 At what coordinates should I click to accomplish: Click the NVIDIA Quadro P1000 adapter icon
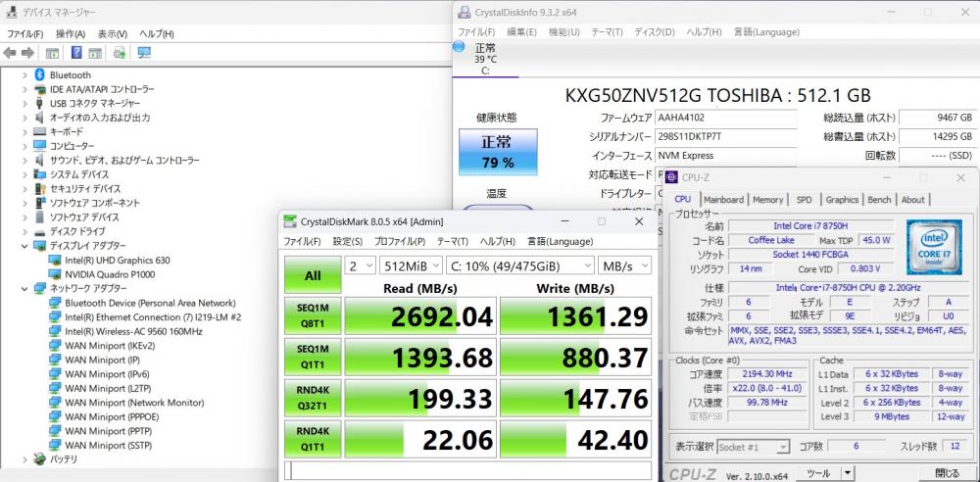click(55, 274)
